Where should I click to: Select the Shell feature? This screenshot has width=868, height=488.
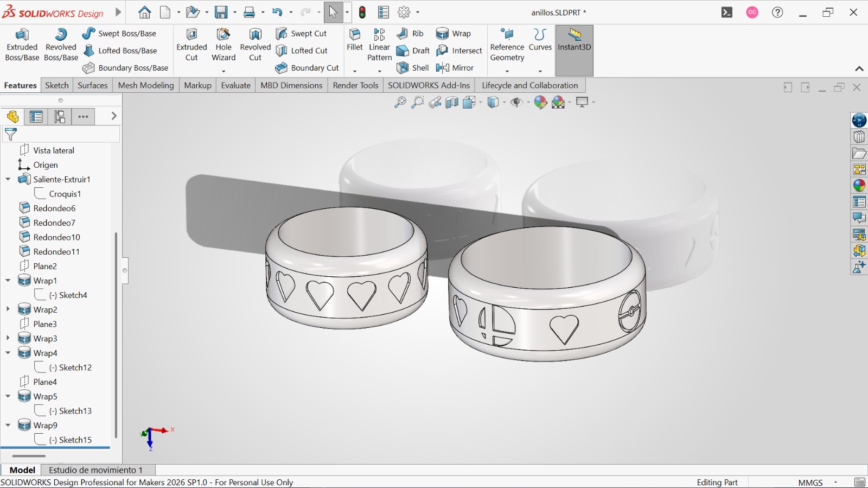[412, 68]
